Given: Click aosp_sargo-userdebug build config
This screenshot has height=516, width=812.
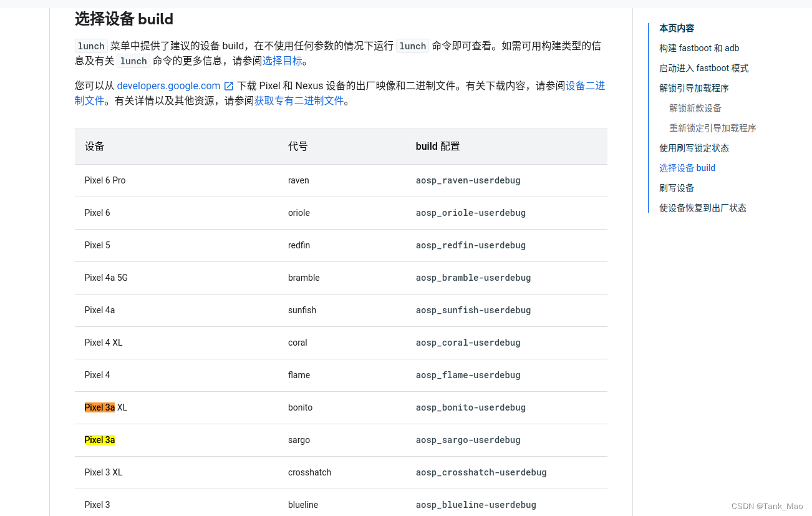Looking at the screenshot, I should 468,440.
